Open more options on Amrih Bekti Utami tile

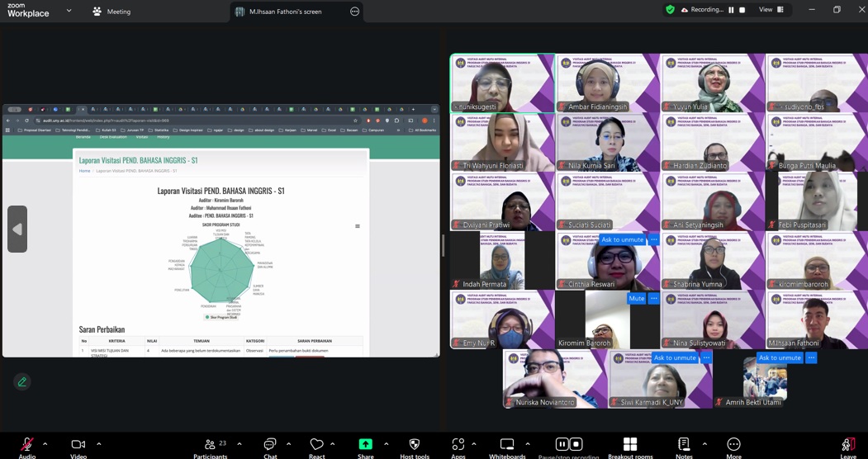click(811, 357)
